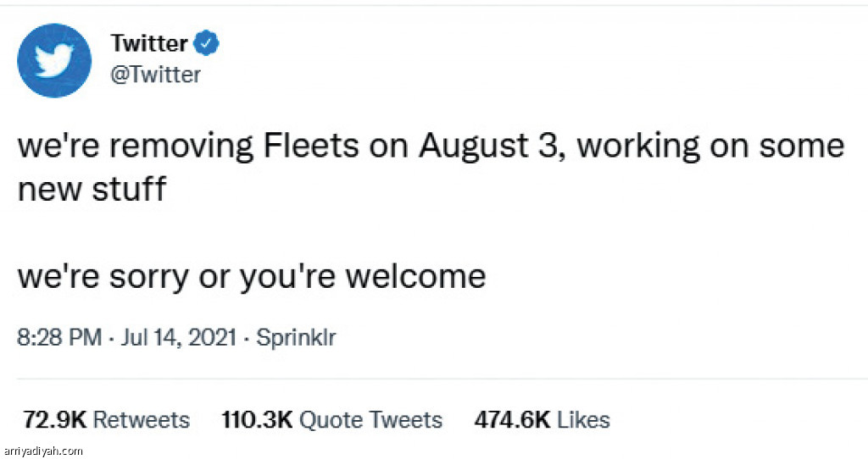Image resolution: width=868 pixels, height=459 pixels.
Task: View the Retweets list
Action: click(141, 419)
